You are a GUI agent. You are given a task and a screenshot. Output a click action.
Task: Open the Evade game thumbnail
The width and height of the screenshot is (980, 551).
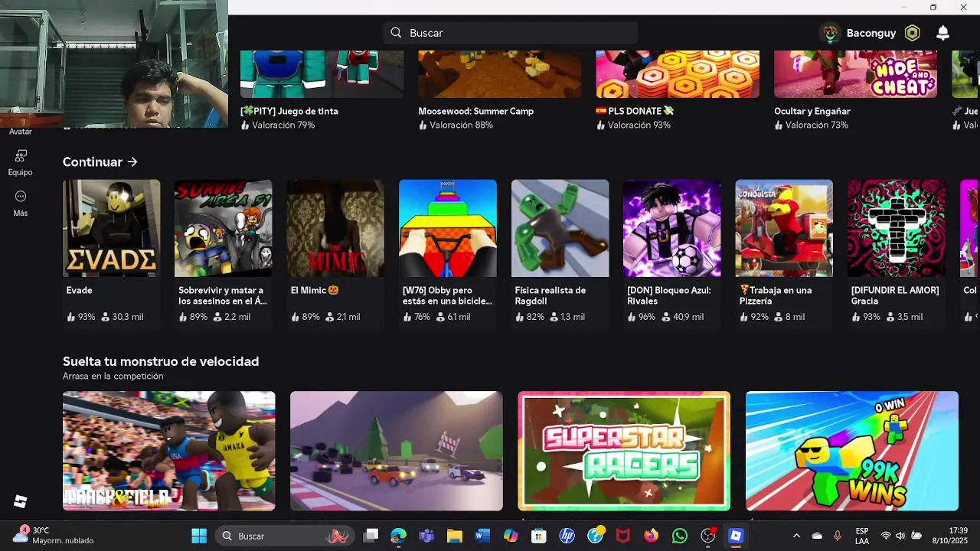pyautogui.click(x=112, y=228)
